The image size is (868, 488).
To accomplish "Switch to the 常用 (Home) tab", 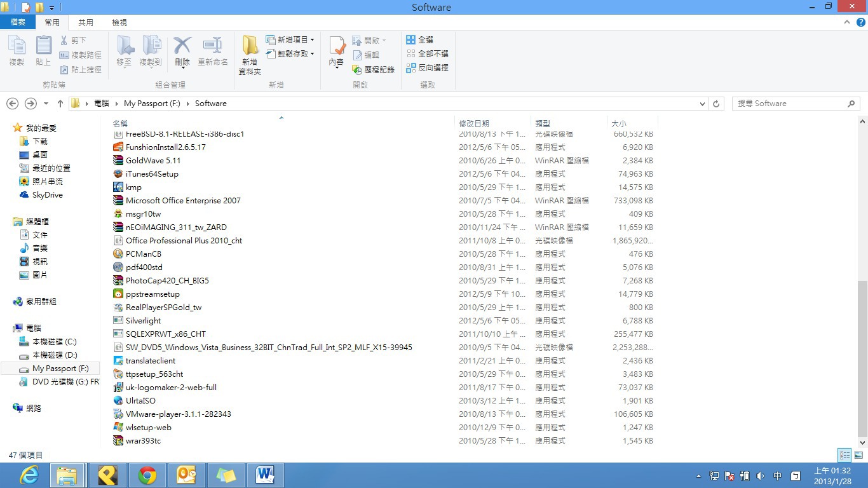I will coord(51,22).
